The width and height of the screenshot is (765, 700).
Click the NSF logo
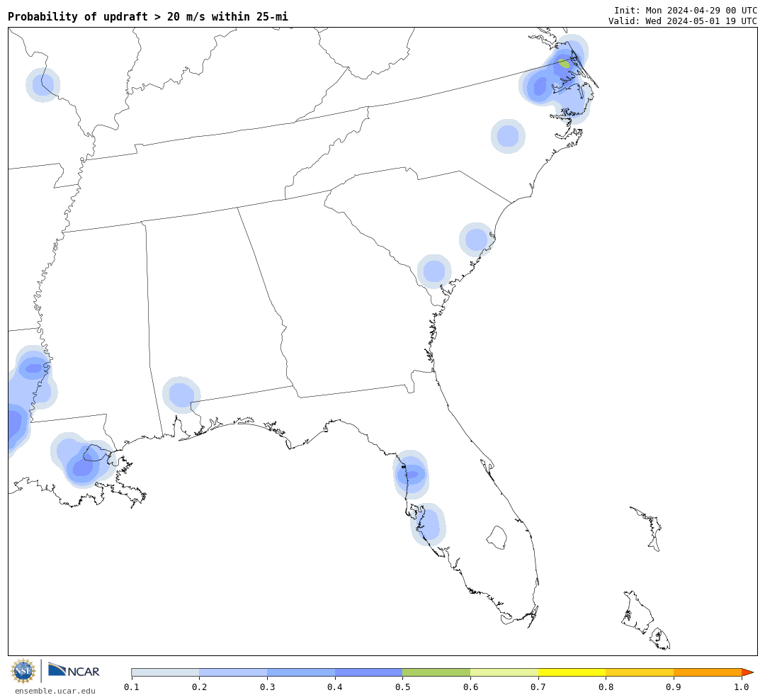click(x=23, y=671)
